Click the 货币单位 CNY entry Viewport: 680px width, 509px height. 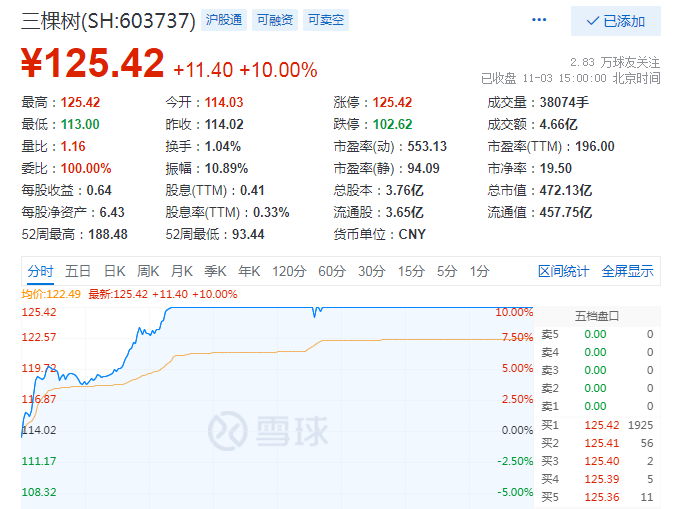[x=379, y=235]
